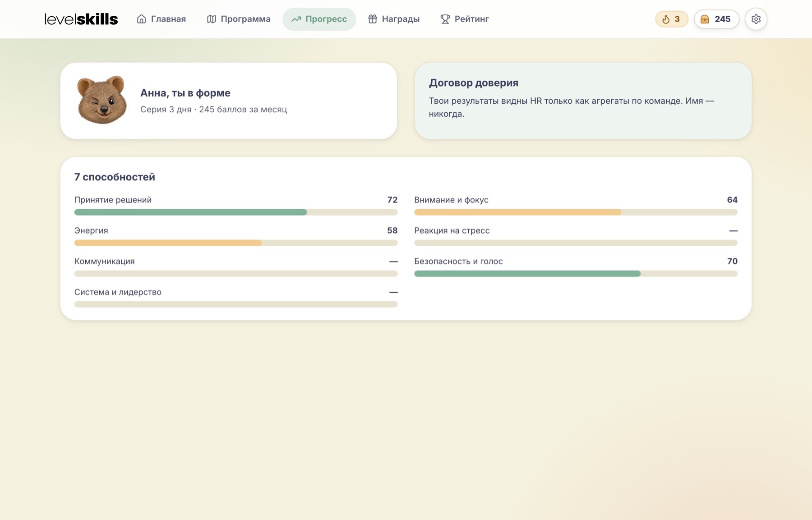Click the streak counter showing 3
Image resolution: width=812 pixels, height=520 pixels.
pos(672,19)
